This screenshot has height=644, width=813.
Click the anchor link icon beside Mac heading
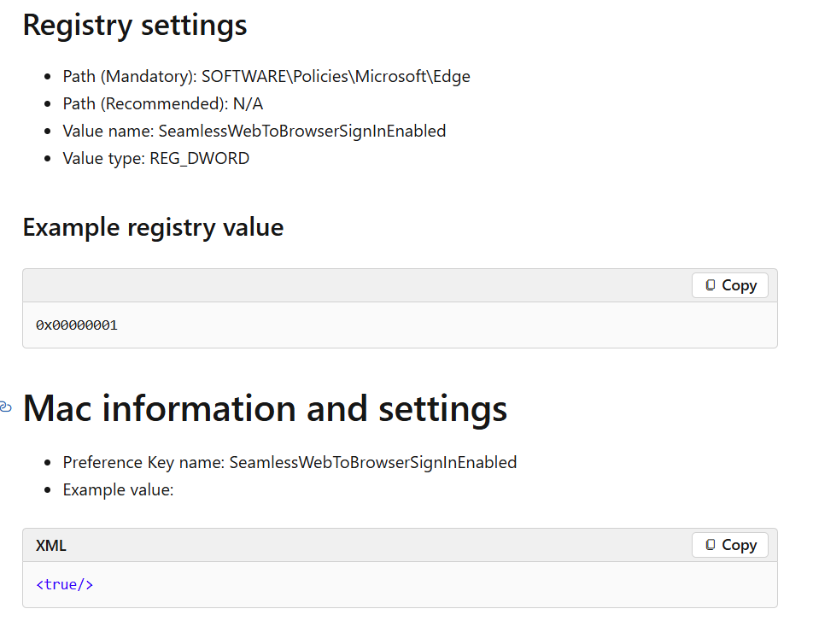click(x=6, y=407)
